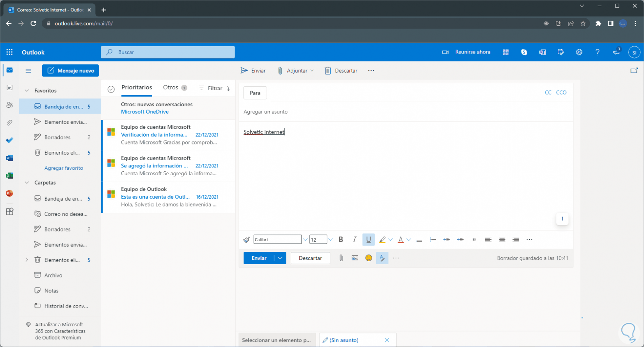
Task: Select all messages circle checkbox
Action: (x=111, y=89)
